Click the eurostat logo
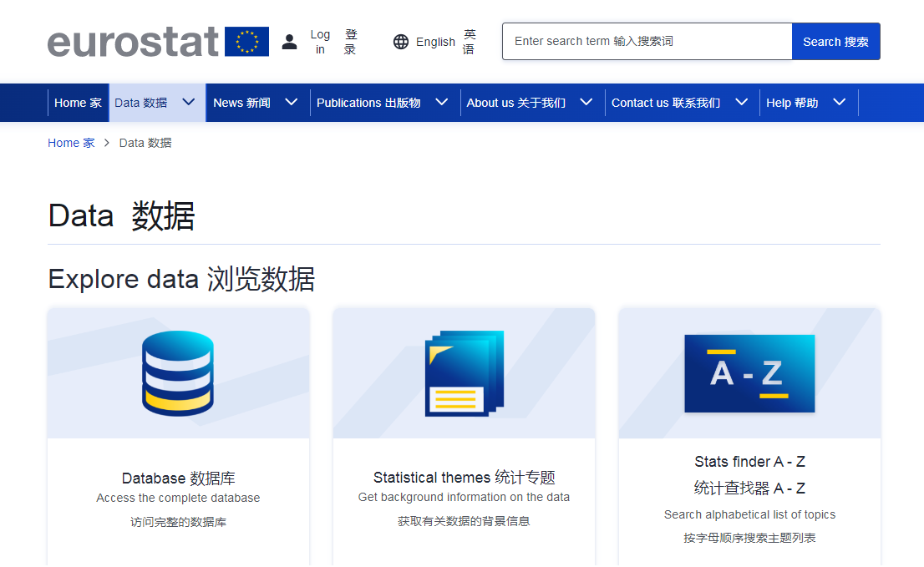 134,40
